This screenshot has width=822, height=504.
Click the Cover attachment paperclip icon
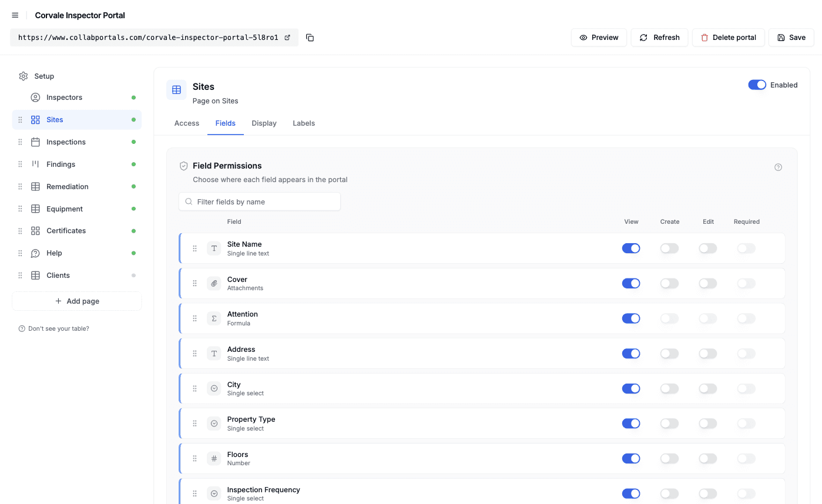pos(214,284)
